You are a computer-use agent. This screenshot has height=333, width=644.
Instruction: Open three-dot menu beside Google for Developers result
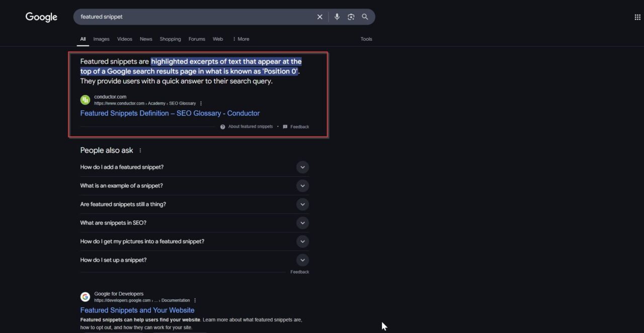[195, 301]
